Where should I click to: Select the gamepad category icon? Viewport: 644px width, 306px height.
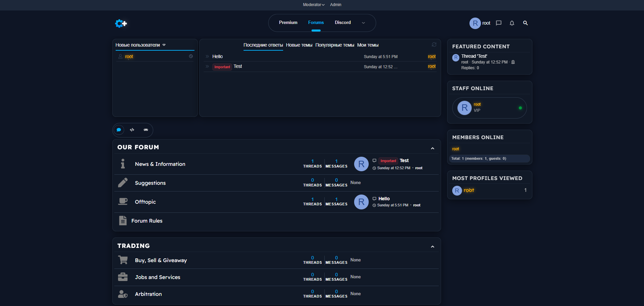(x=146, y=130)
